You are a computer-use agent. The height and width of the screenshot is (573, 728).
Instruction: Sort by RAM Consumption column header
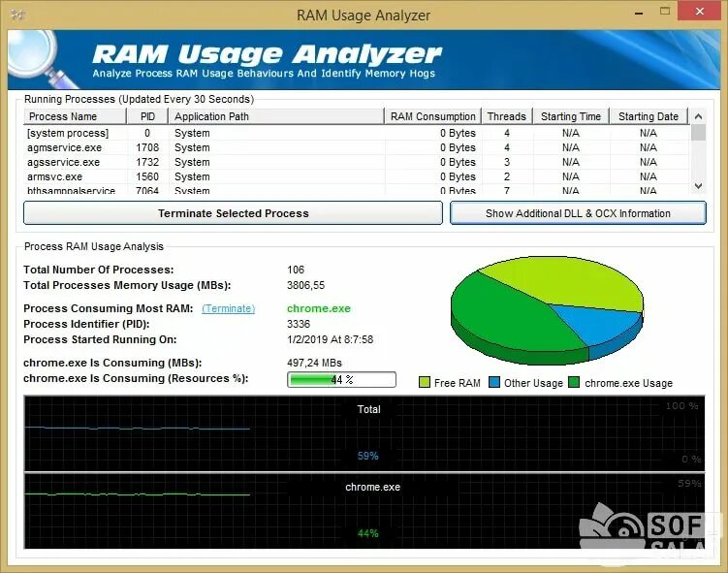coord(432,116)
